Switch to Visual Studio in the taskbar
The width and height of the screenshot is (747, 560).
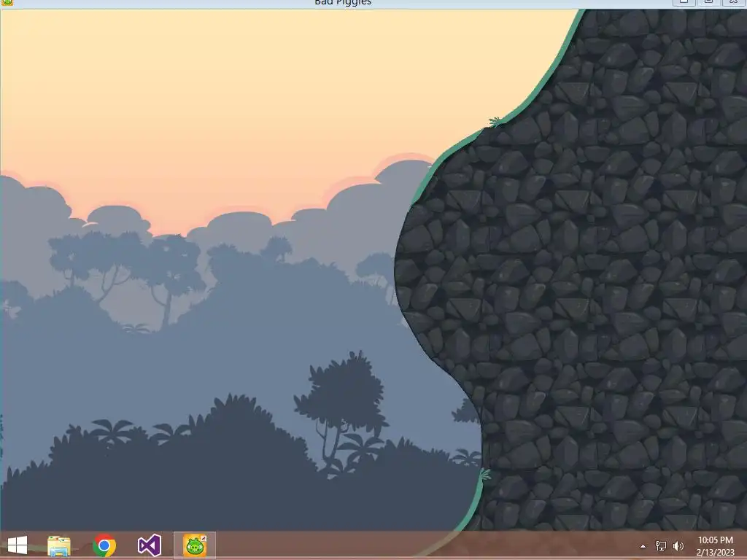[150, 545]
